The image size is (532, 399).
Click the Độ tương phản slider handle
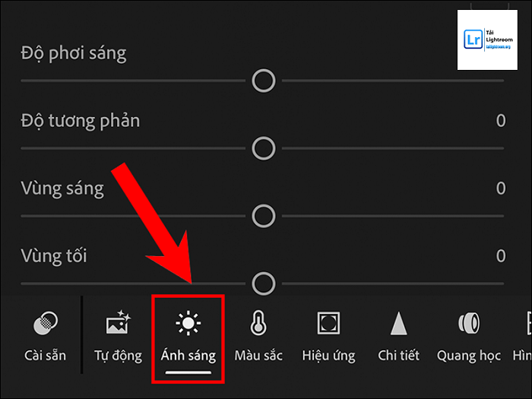point(263,147)
